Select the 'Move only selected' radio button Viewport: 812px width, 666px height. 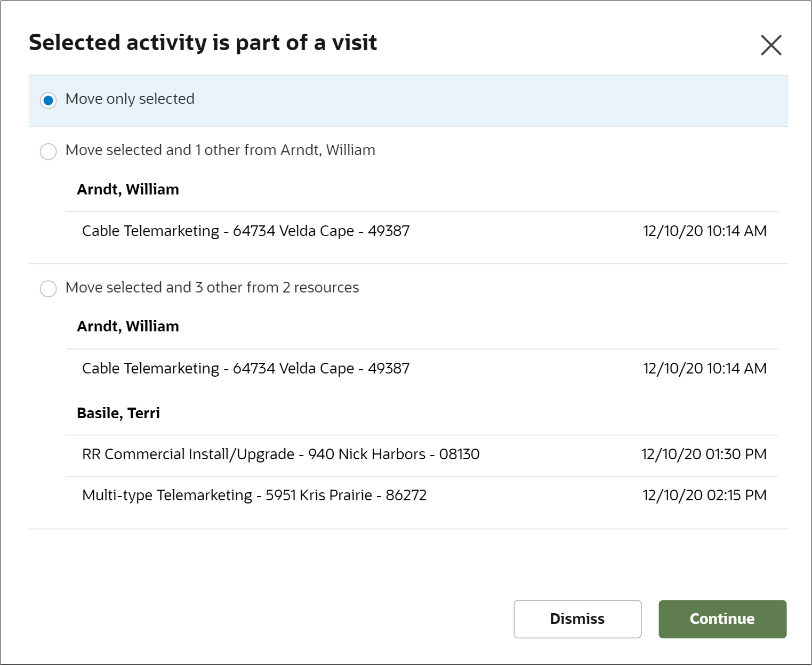(49, 100)
